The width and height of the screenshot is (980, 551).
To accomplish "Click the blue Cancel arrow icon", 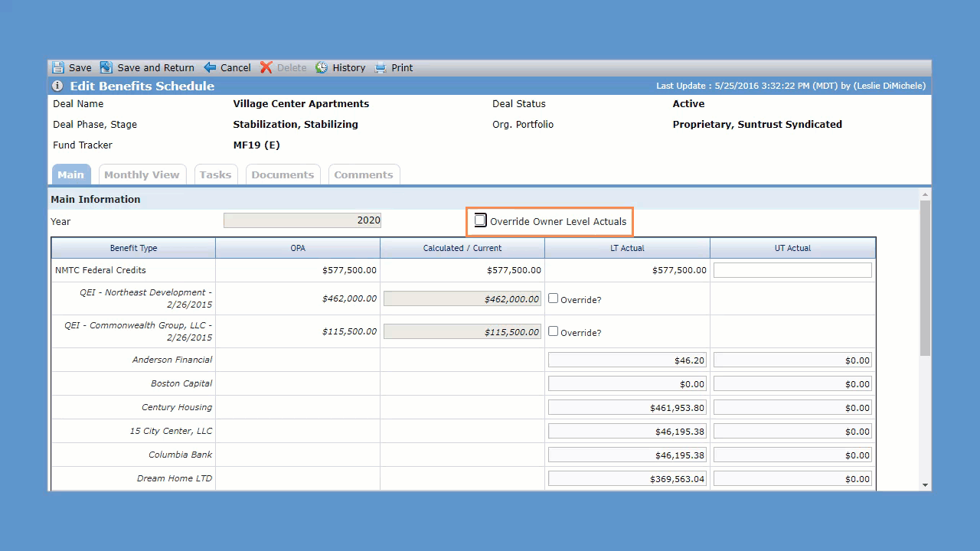I will [210, 67].
